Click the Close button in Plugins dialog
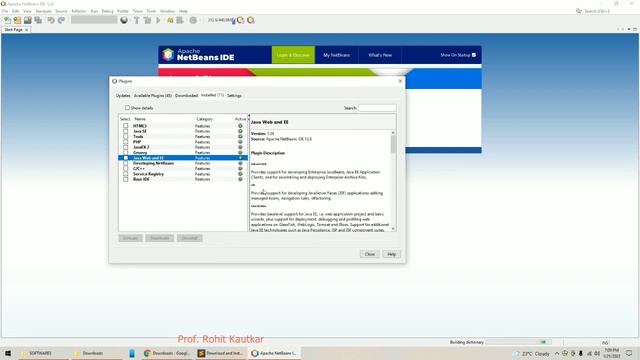This screenshot has height=360, width=640. click(370, 254)
